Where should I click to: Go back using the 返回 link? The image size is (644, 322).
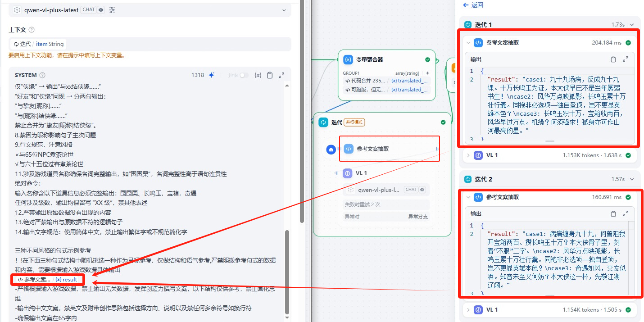click(x=473, y=5)
